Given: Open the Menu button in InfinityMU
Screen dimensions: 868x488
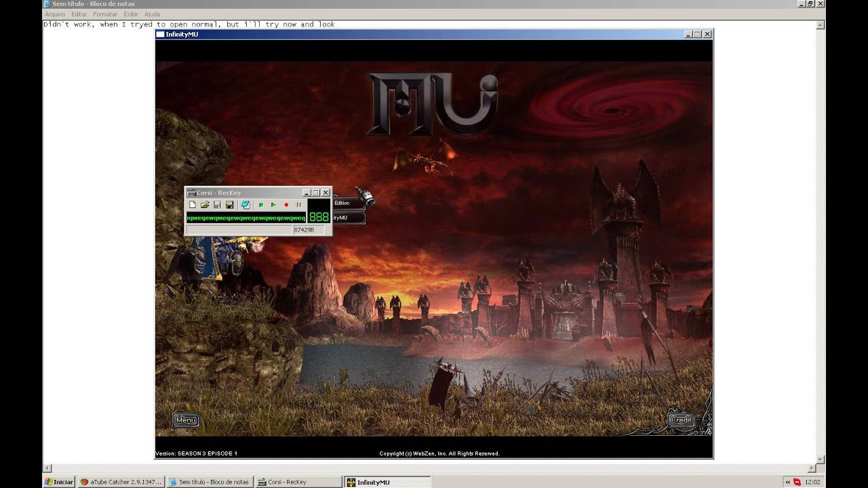Looking at the screenshot, I should 186,420.
